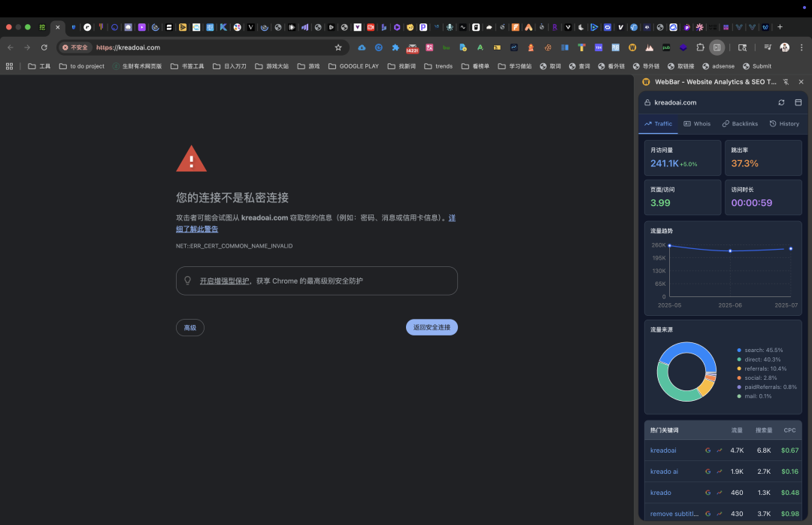
Task: Click the trend icon in kreado row
Action: click(720, 493)
